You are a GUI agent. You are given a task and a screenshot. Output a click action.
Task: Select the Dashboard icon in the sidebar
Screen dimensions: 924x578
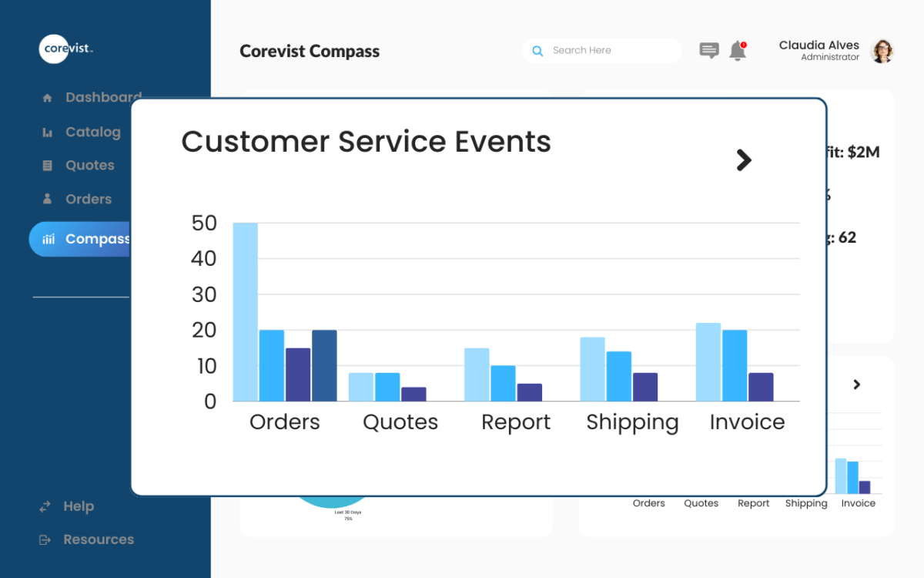(x=48, y=97)
